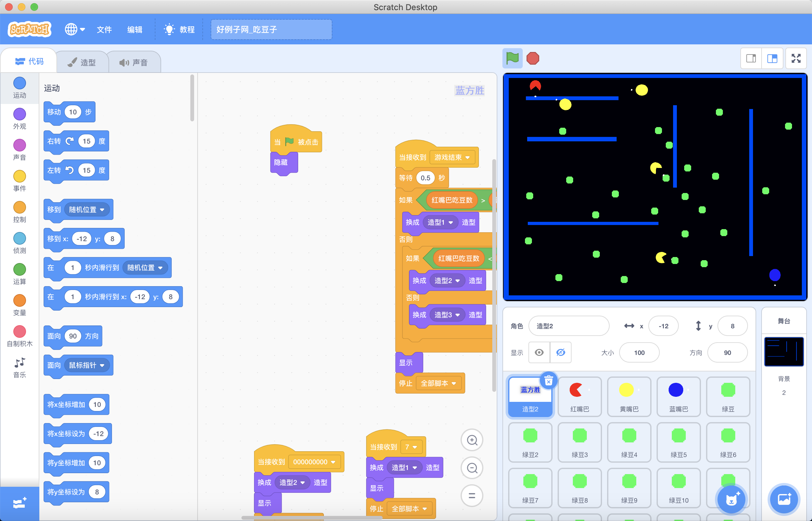Image resolution: width=812 pixels, height=521 pixels.
Task: Open the 教程 tutorials
Action: tap(179, 29)
